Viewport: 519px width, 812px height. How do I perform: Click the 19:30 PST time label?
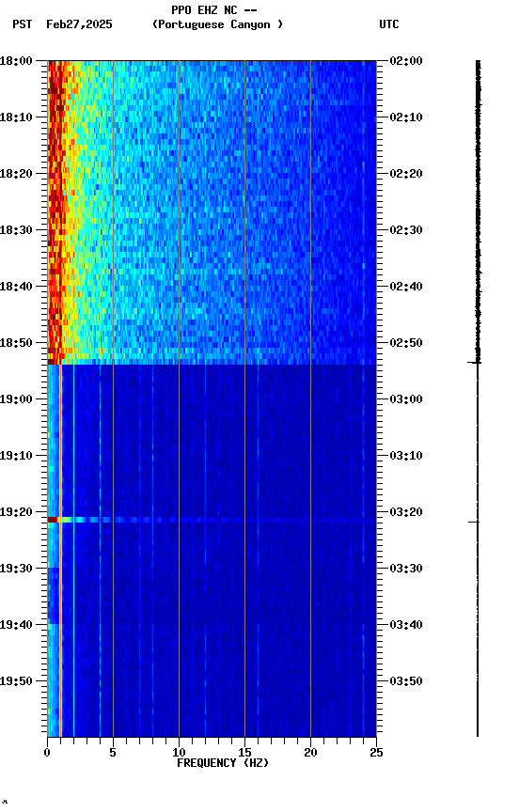(16, 569)
